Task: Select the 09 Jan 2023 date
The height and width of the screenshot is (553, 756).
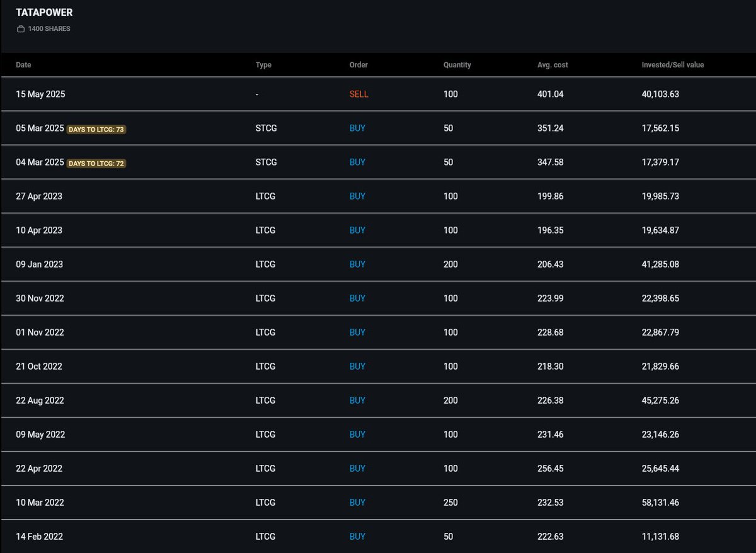Action: 39,265
